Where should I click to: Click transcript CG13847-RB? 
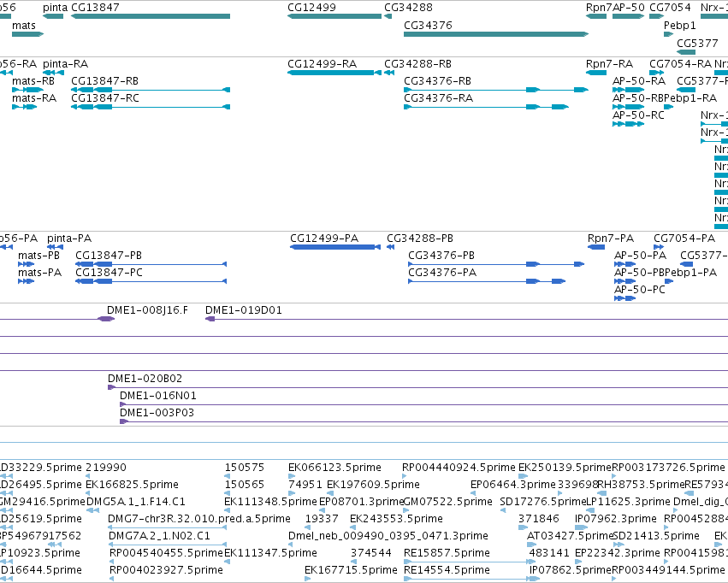click(151, 90)
